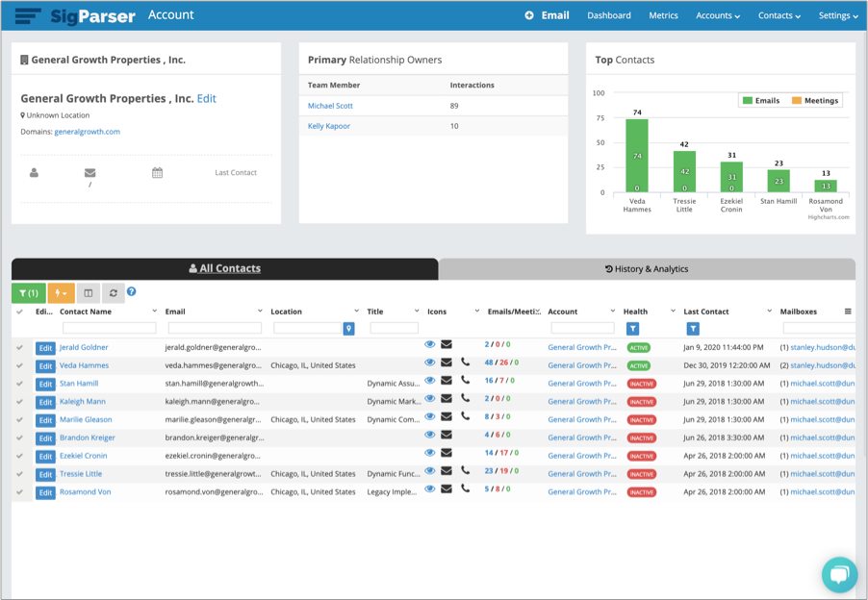Open the Dashboard page
This screenshot has width=868, height=600.
[609, 15]
